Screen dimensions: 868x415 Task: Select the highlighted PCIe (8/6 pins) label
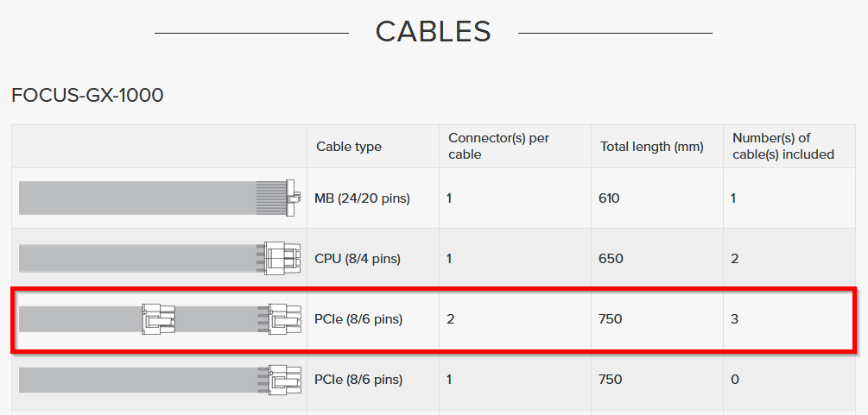tap(358, 319)
